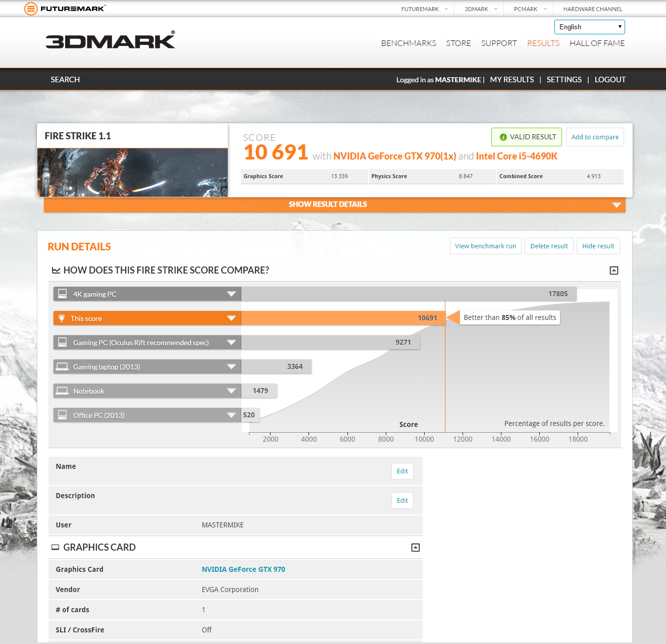Expand Show Result Details bar
The image size is (666, 644).
pyautogui.click(x=335, y=204)
